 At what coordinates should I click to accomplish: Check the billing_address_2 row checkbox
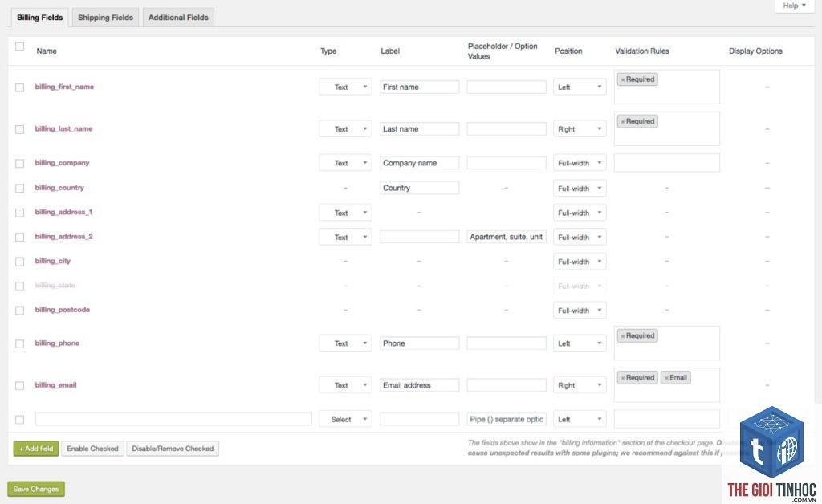[x=19, y=238]
